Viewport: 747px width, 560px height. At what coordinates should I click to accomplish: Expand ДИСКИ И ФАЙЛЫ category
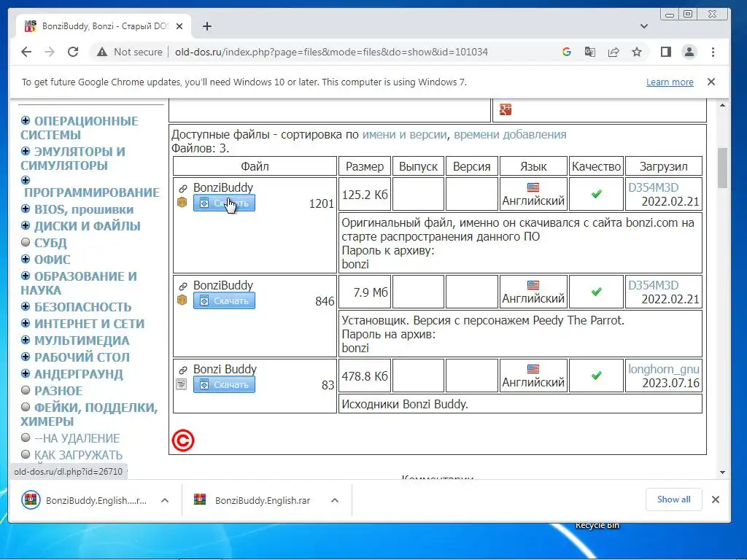(26, 225)
